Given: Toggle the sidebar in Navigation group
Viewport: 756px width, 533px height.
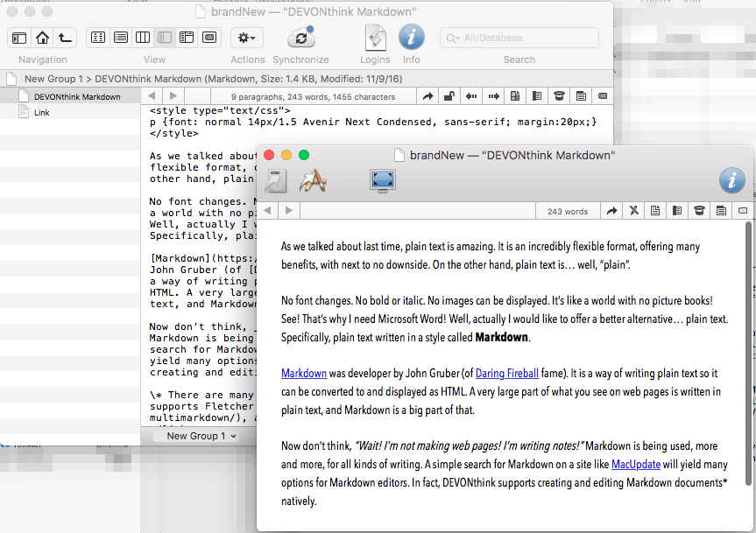Looking at the screenshot, I should point(19,38).
